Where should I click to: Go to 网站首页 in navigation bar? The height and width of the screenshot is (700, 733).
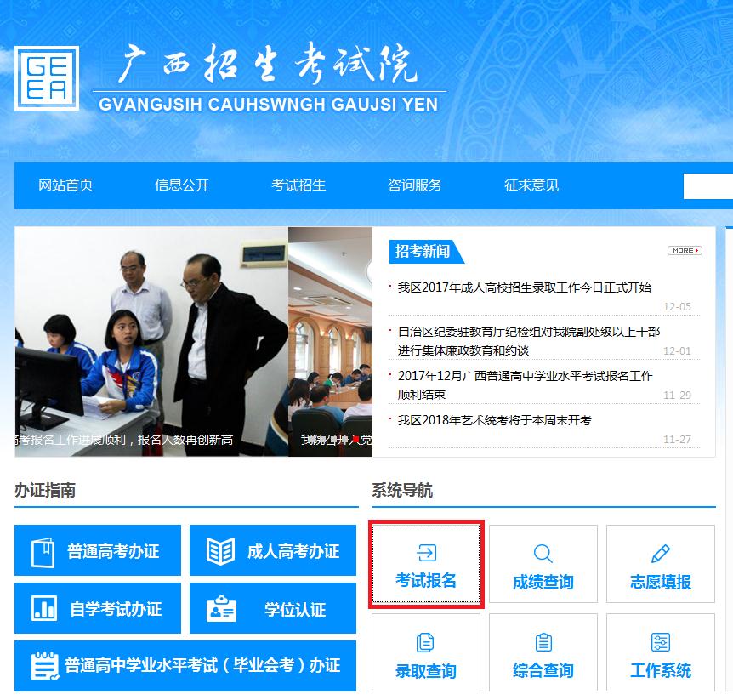65,185
